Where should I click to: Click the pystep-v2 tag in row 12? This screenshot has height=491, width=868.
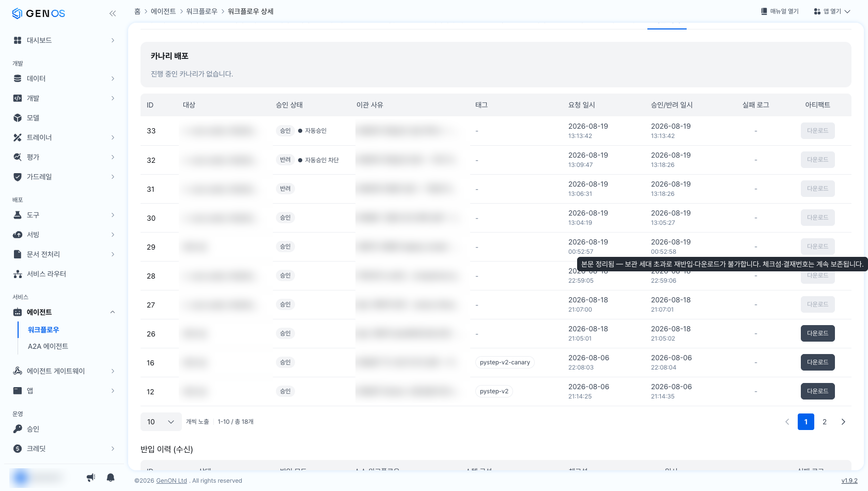pos(494,391)
